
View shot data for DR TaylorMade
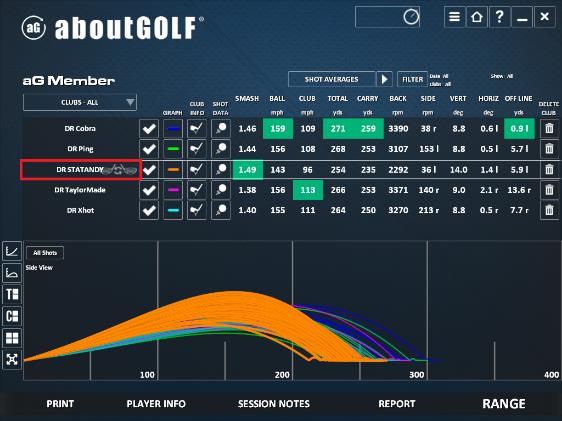tap(221, 190)
